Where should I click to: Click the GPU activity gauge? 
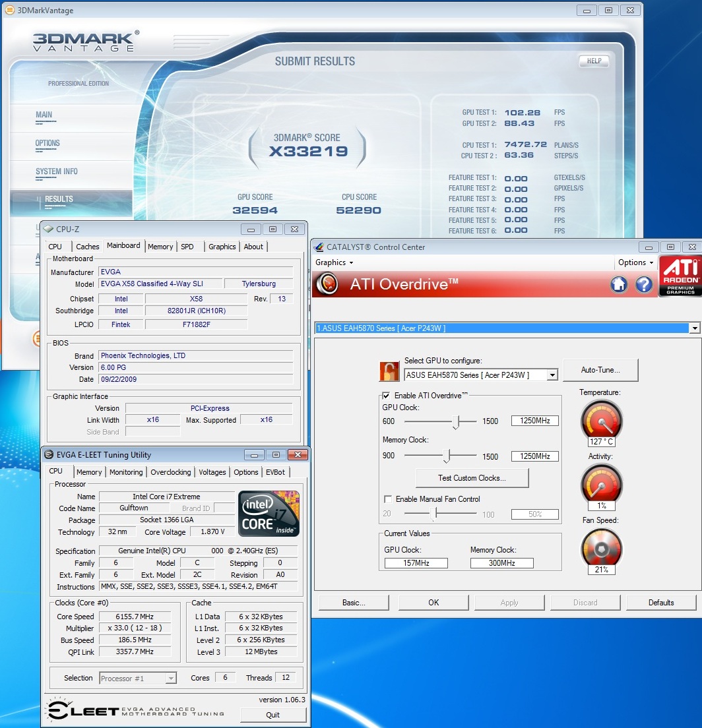(x=601, y=484)
